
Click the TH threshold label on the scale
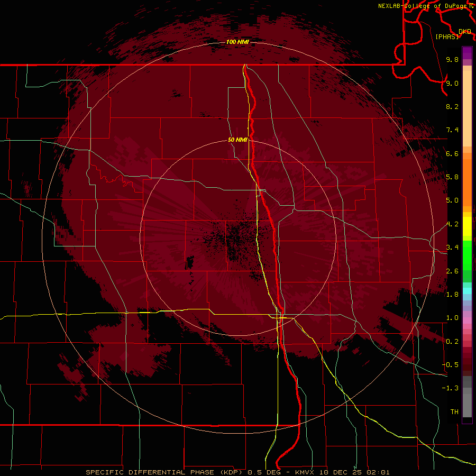click(454, 412)
